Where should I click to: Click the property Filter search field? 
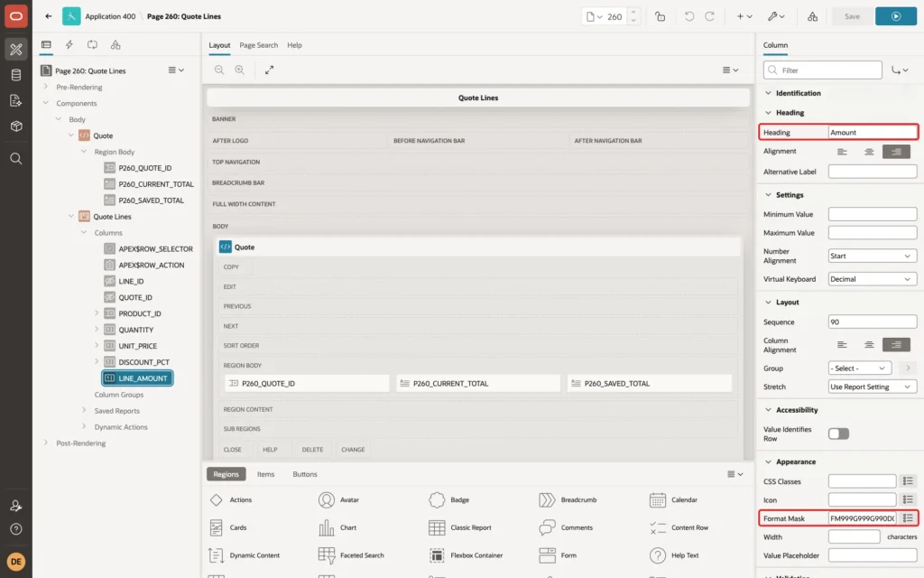823,70
